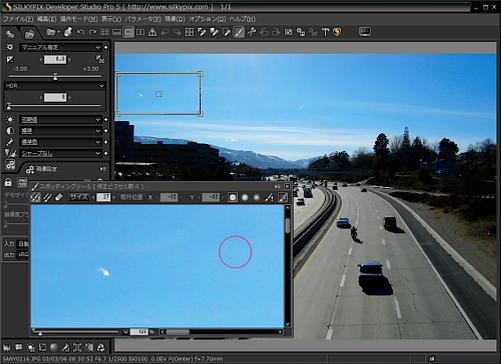Click the grid display icon in toolbar
This screenshot has height=364, width=501.
click(x=189, y=32)
